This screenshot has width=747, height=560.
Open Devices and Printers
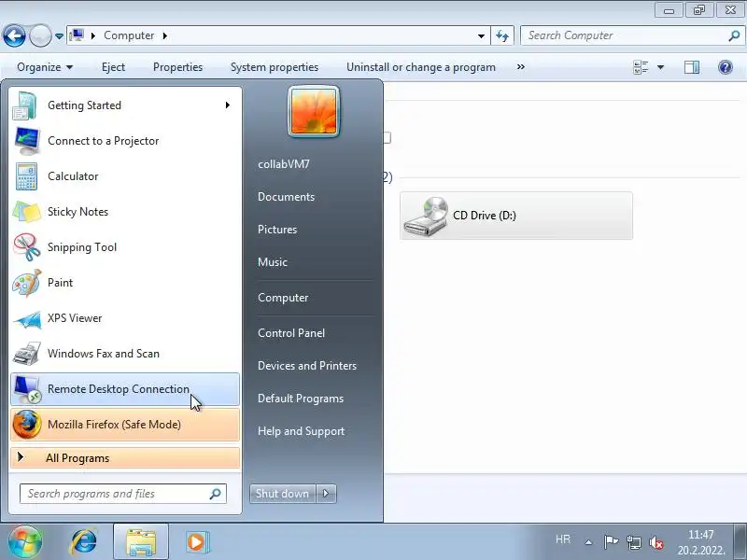coord(307,366)
